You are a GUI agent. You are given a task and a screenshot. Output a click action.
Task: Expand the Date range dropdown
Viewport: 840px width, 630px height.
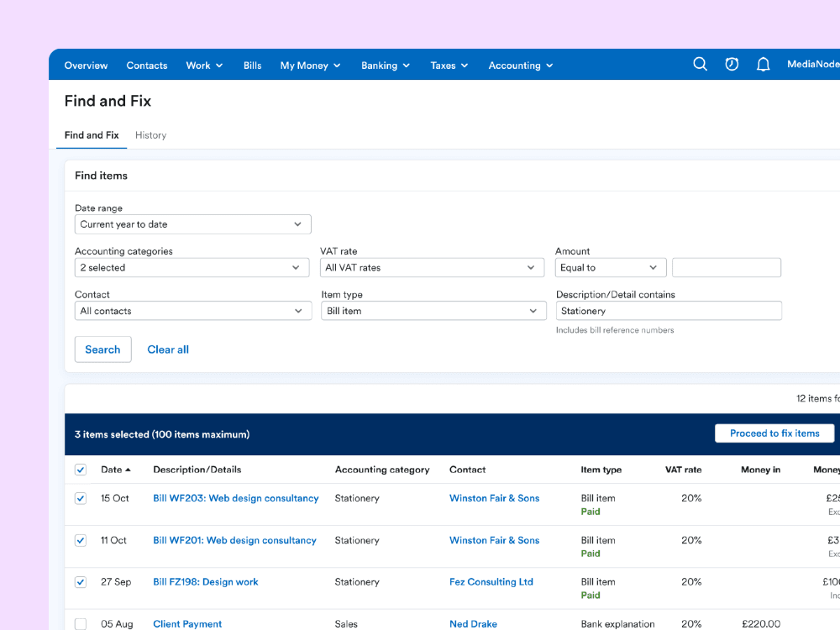192,224
